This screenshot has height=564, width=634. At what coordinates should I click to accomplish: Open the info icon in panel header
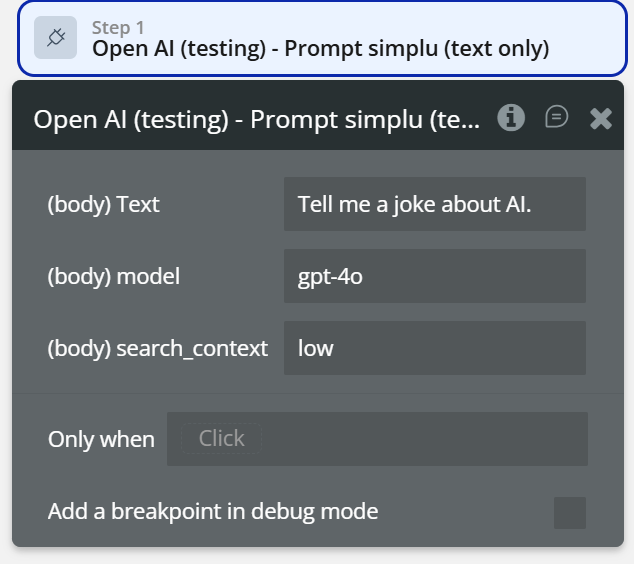pyautogui.click(x=511, y=118)
